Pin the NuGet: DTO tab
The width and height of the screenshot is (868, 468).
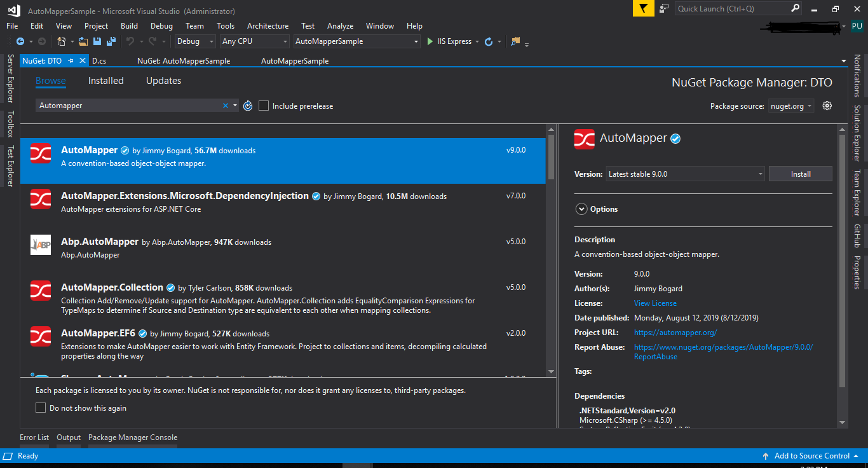(71, 61)
